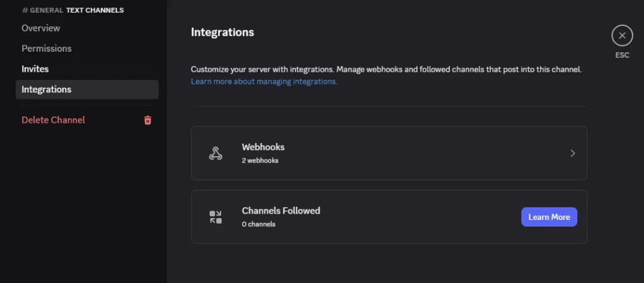Click the Channels Followed icon
Image resolution: width=644 pixels, height=283 pixels.
pyautogui.click(x=216, y=217)
